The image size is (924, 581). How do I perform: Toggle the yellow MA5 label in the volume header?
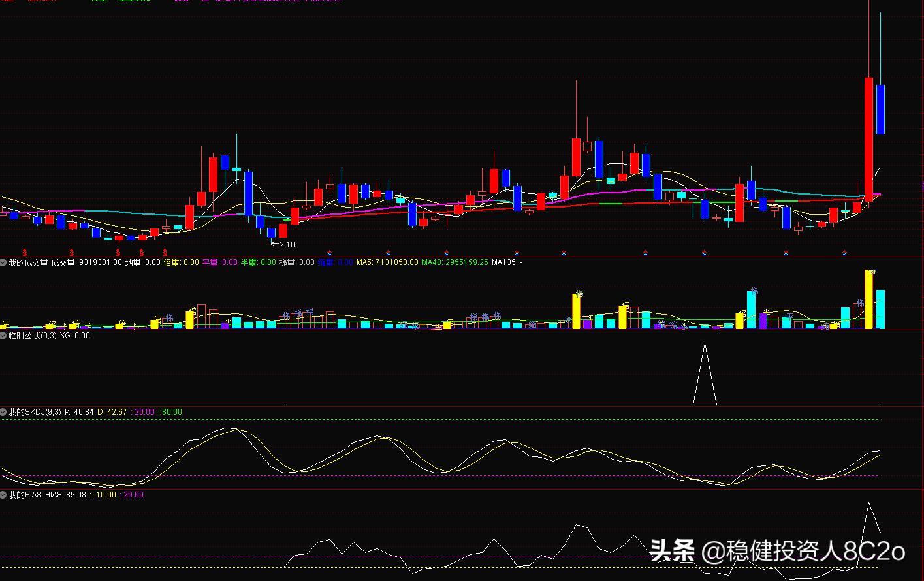click(364, 262)
